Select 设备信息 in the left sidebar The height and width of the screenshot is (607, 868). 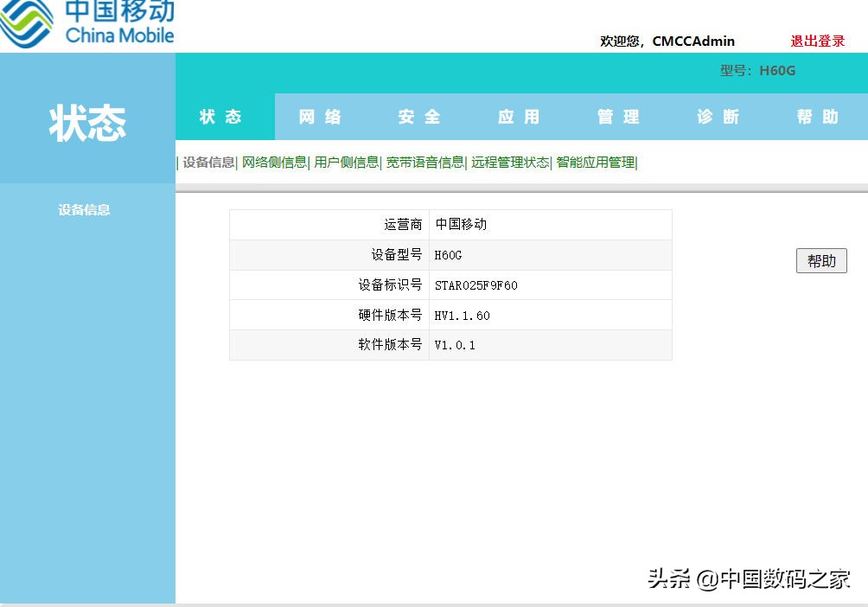click(x=84, y=209)
